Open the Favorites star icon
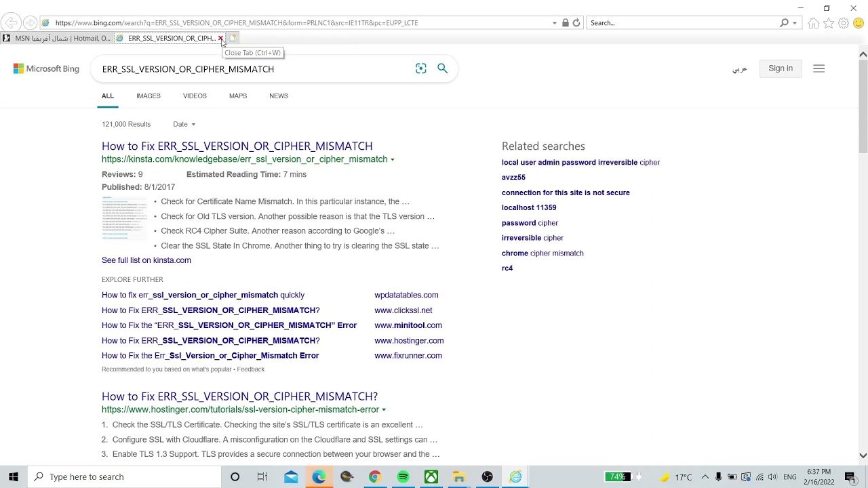This screenshot has width=868, height=488. click(829, 23)
